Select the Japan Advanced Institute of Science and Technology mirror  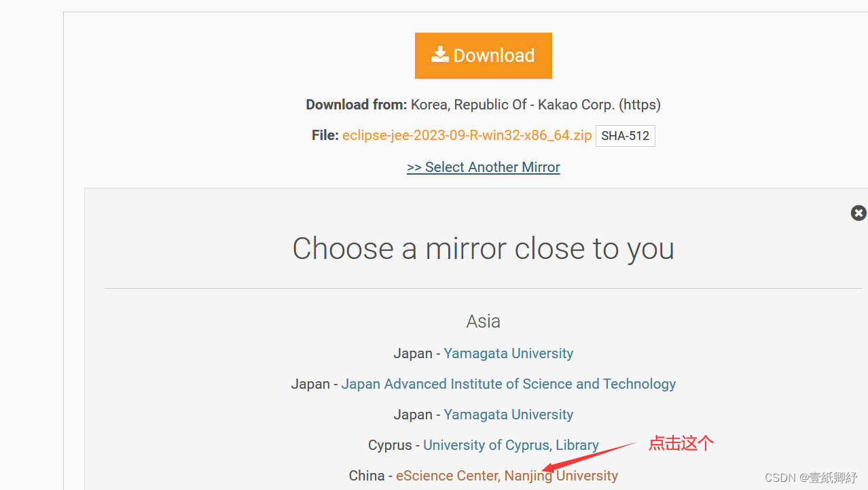coord(508,384)
